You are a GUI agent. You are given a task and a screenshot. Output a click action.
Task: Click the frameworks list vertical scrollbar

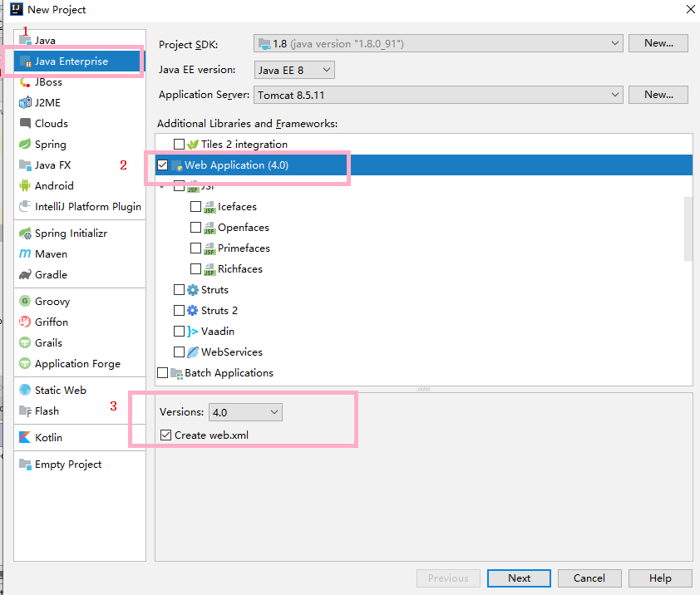coord(688,229)
